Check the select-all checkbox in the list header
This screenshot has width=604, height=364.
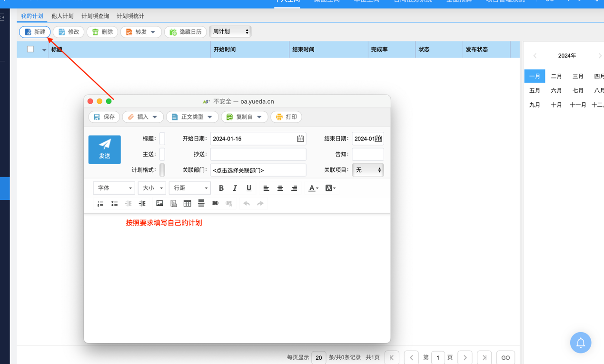pyautogui.click(x=30, y=49)
